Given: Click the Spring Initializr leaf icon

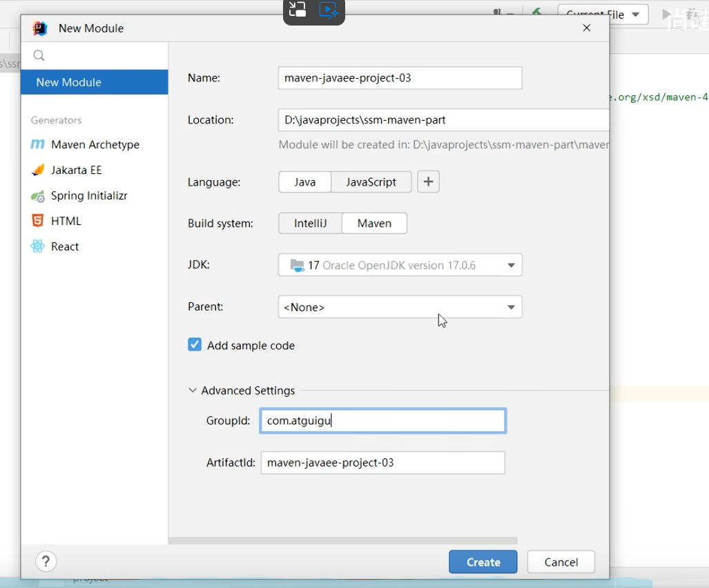Looking at the screenshot, I should (37, 196).
